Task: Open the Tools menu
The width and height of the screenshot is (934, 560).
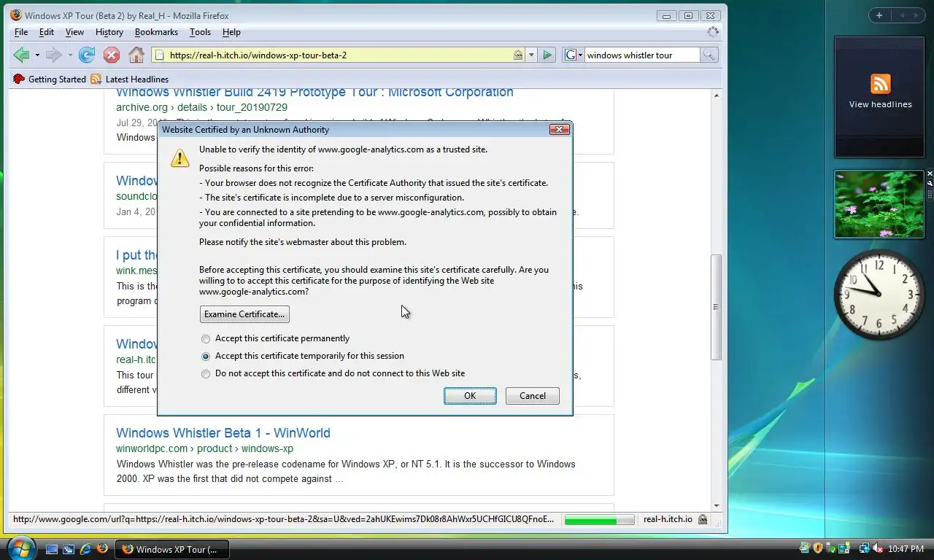Action: click(x=200, y=32)
